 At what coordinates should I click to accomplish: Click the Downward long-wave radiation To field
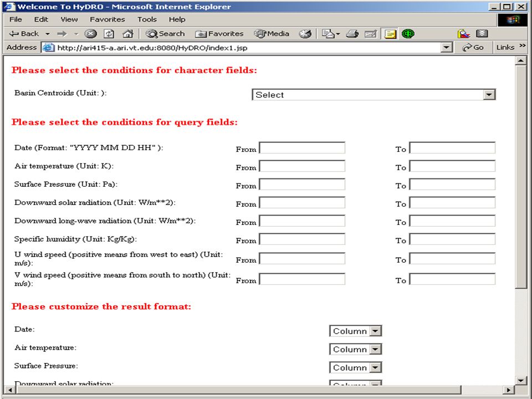click(x=452, y=221)
